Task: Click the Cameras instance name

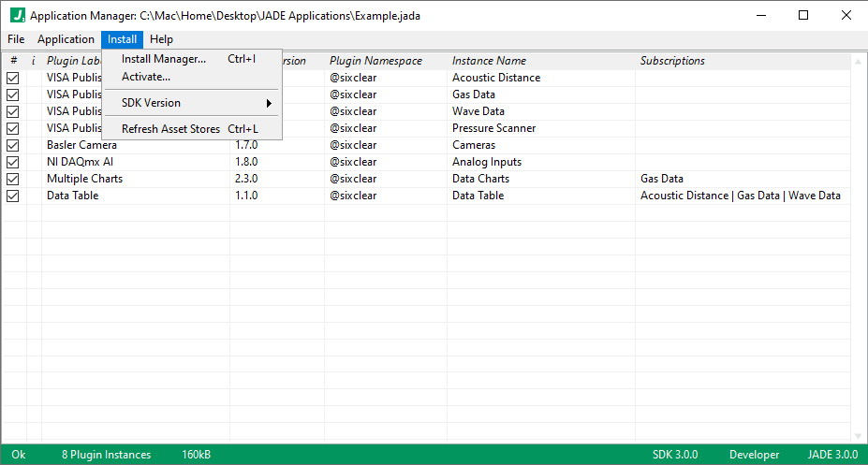Action: (x=474, y=145)
